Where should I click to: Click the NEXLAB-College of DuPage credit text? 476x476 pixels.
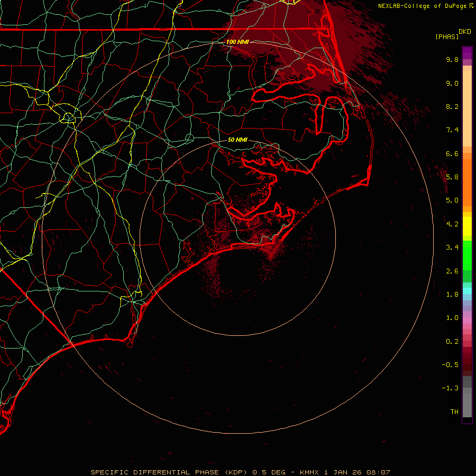coord(422,6)
